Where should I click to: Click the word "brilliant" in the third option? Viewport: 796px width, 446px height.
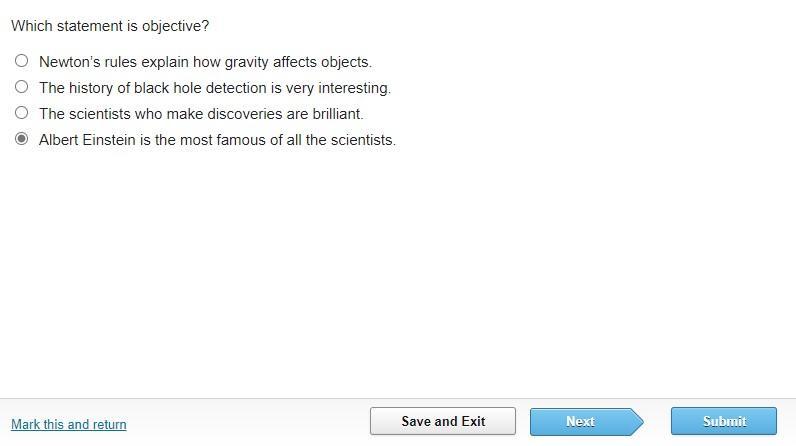336,114
